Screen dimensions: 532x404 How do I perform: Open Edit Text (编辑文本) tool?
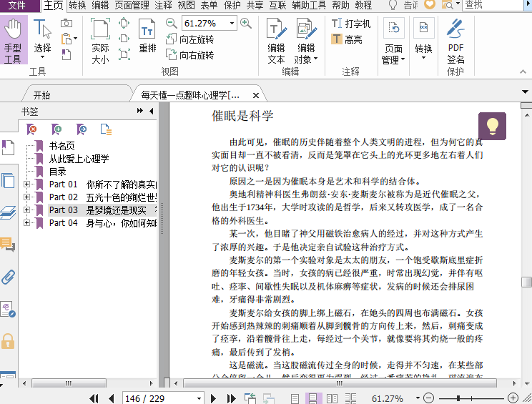point(276,41)
